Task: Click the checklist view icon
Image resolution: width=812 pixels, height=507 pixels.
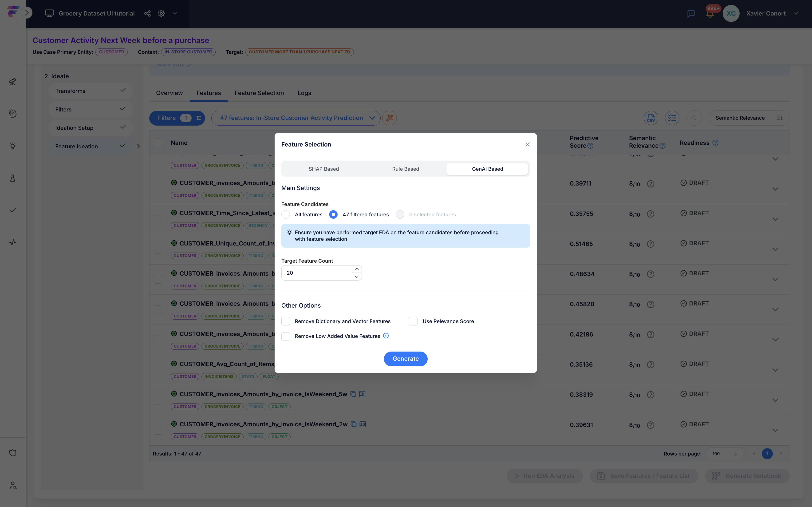Action: click(x=672, y=118)
